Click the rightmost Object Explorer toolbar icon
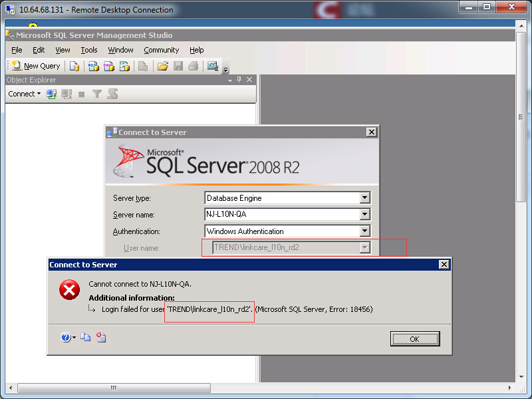This screenshot has width=532, height=399. point(112,94)
